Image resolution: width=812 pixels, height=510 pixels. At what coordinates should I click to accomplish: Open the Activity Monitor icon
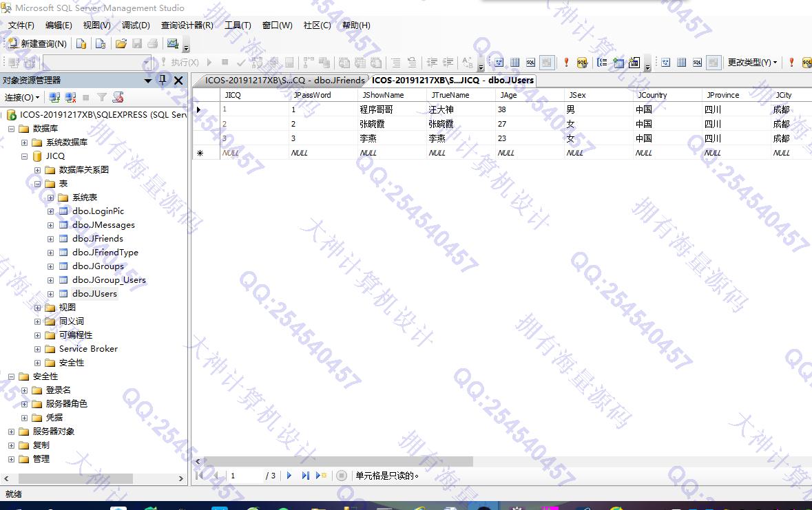(173, 43)
